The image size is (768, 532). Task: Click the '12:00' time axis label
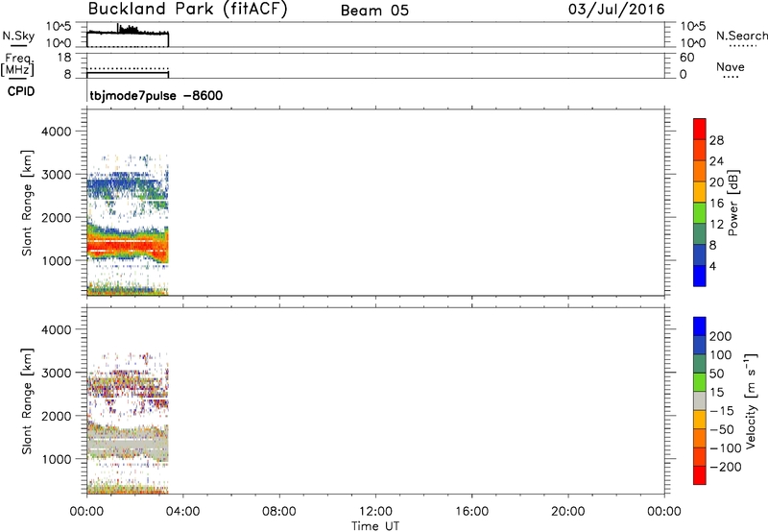[x=375, y=512]
